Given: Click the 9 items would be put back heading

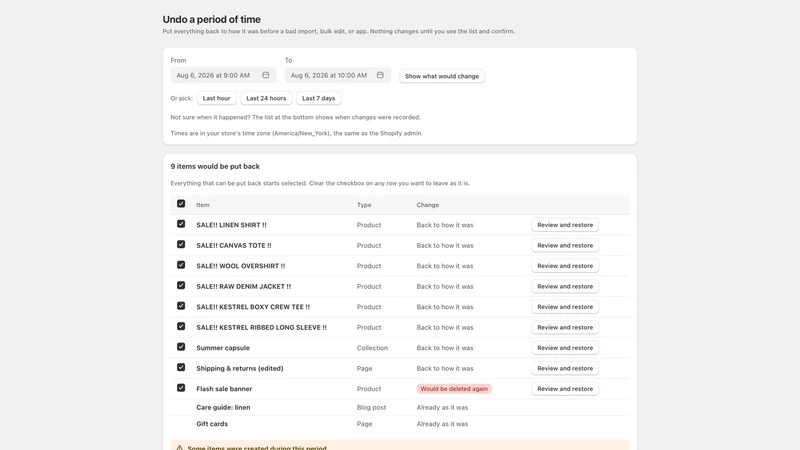Looking at the screenshot, I should 215,166.
